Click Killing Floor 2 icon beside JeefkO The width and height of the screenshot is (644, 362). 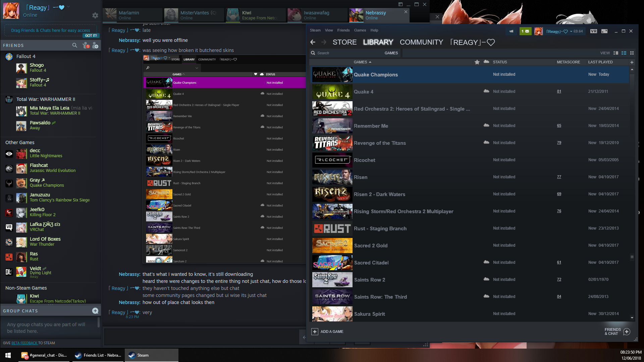point(9,213)
